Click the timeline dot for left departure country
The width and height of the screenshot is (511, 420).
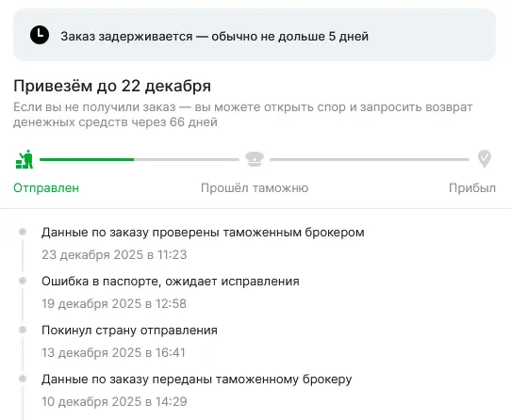point(23,330)
